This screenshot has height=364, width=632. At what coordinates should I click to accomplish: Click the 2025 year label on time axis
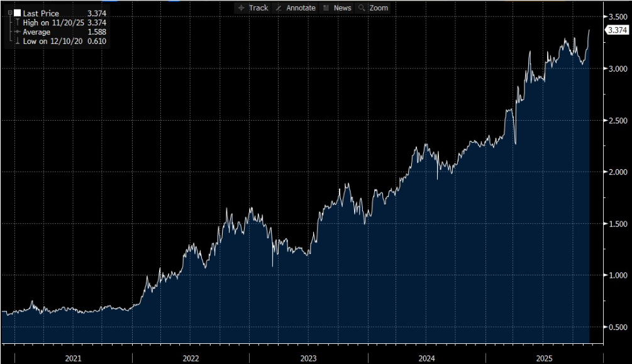pyautogui.click(x=543, y=358)
